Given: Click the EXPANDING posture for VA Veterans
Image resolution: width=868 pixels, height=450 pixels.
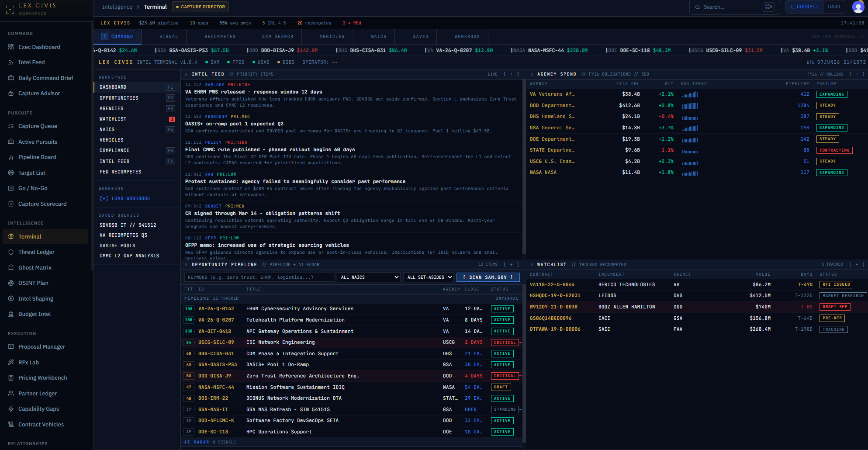Looking at the screenshot, I should pos(832,94).
